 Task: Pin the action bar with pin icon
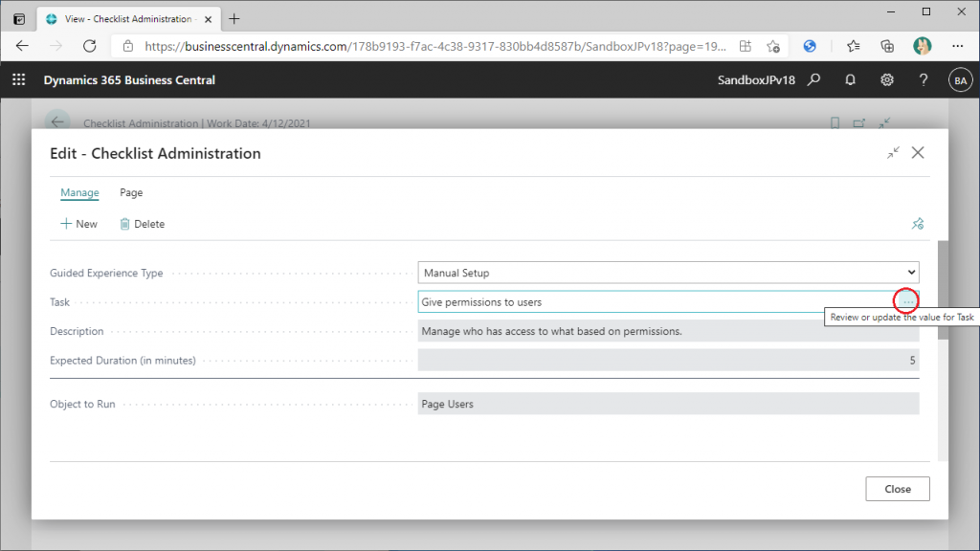[918, 224]
